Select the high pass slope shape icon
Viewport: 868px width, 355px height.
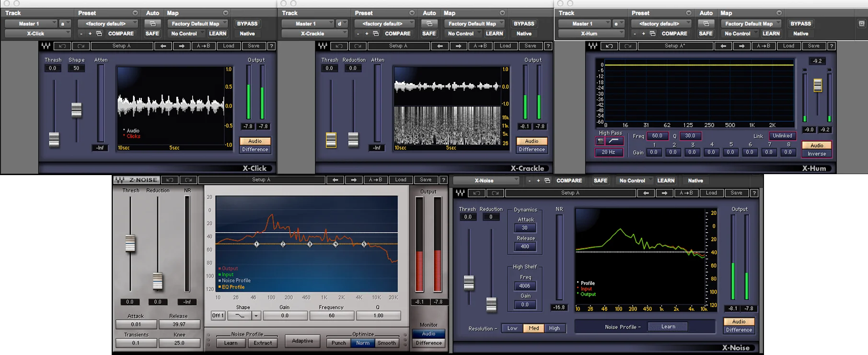pos(614,141)
